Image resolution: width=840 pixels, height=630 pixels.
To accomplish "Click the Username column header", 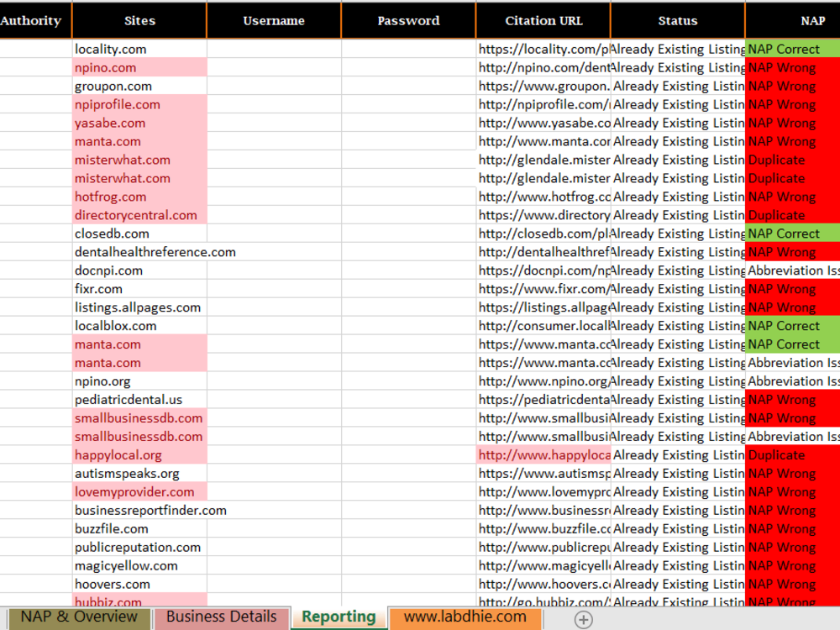I will click(x=274, y=20).
